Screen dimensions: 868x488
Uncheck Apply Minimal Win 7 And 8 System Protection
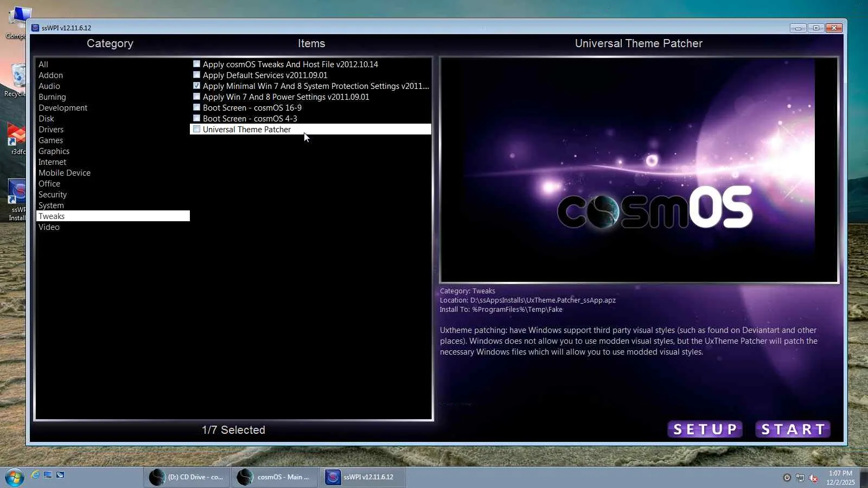(x=196, y=86)
